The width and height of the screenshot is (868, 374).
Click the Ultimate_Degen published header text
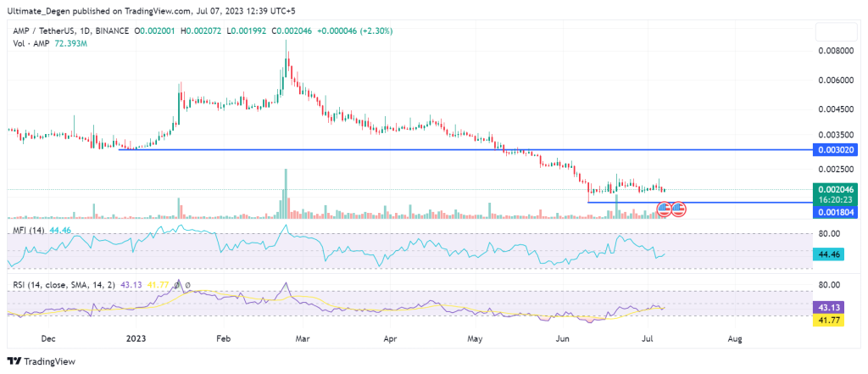pos(149,10)
